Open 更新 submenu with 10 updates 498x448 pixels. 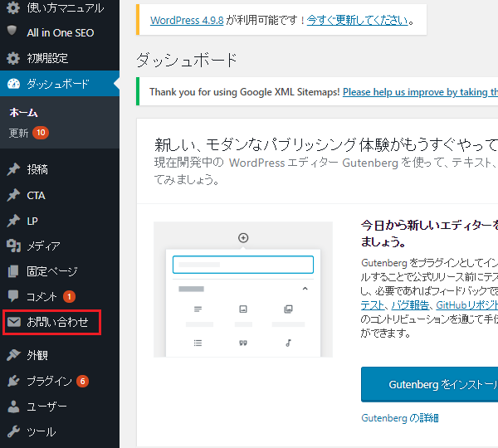[x=28, y=133]
